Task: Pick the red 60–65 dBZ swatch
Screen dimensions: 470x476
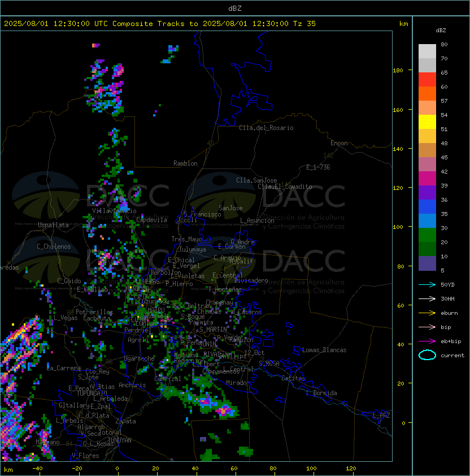Action: 427,80
